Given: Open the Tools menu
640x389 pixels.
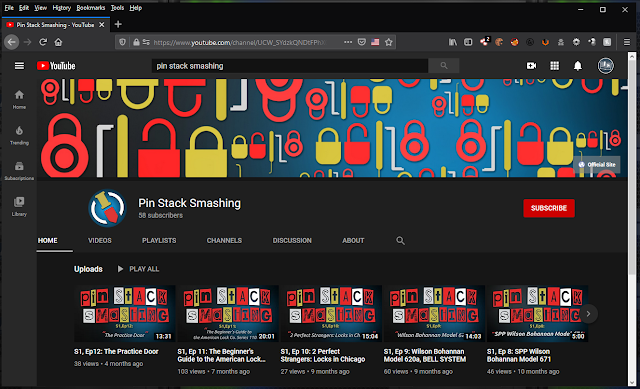Looking at the screenshot, I should [x=117, y=8].
